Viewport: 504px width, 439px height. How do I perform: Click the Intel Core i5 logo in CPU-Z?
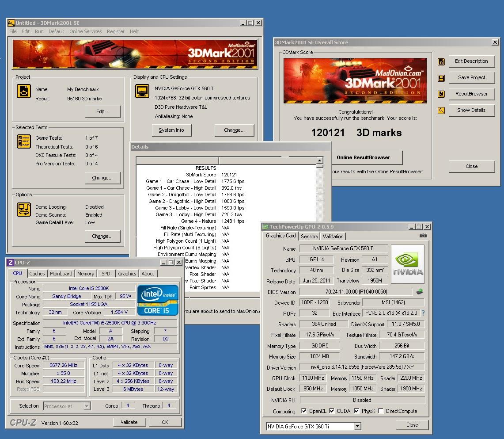pyautogui.click(x=158, y=300)
